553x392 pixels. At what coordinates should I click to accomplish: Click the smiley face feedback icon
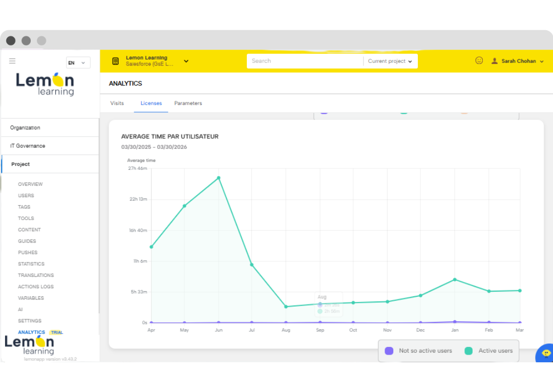pos(479,60)
